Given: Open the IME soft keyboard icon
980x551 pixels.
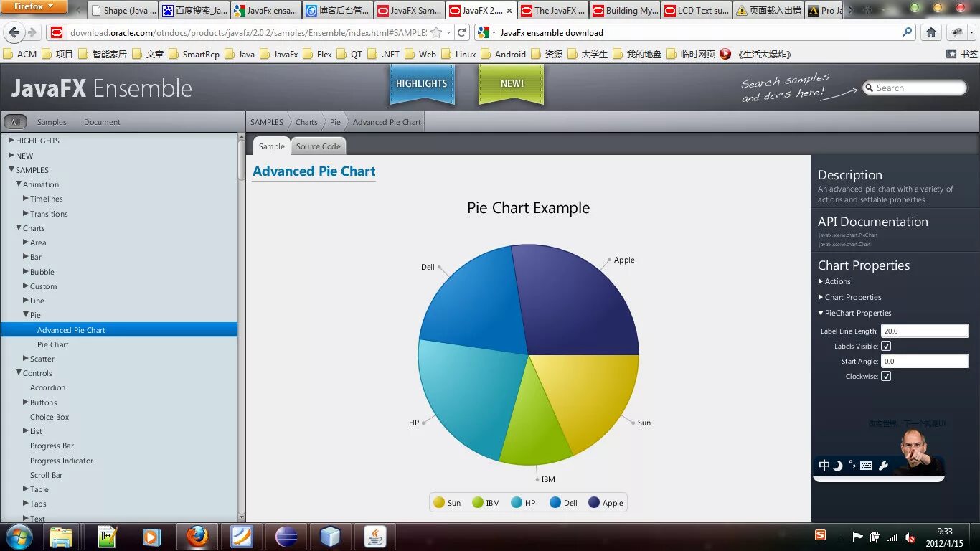Looking at the screenshot, I should pyautogui.click(x=866, y=466).
